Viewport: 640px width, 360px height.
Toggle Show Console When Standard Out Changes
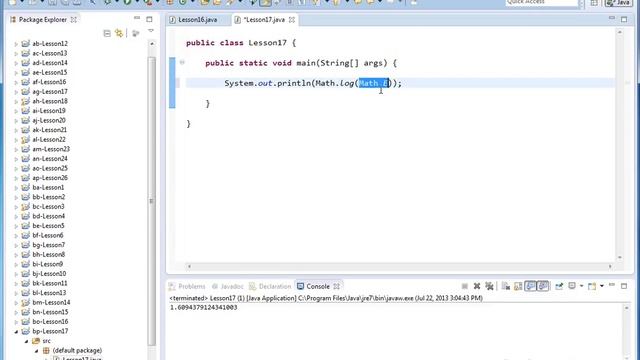coord(530,286)
